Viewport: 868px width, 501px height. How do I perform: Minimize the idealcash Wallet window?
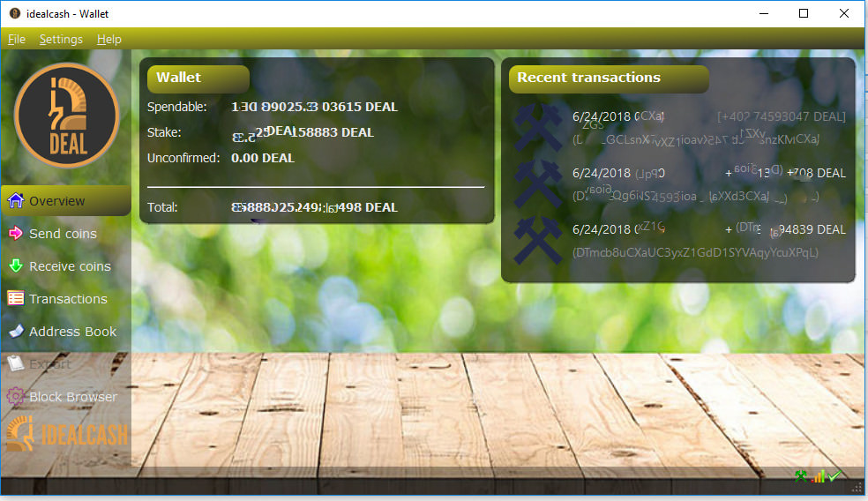click(x=764, y=13)
